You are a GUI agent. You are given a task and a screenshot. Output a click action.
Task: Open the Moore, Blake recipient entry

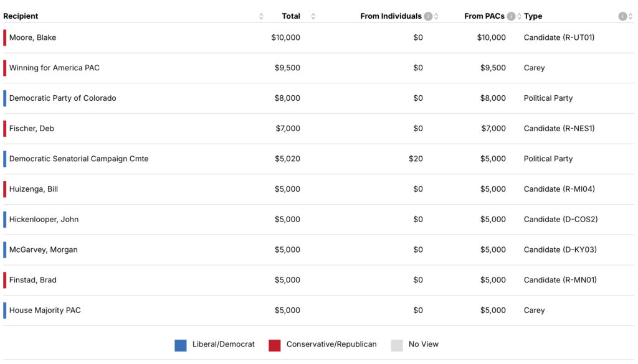32,37
